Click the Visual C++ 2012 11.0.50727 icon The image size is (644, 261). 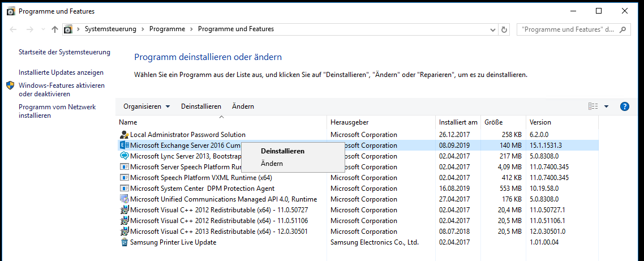124,210
